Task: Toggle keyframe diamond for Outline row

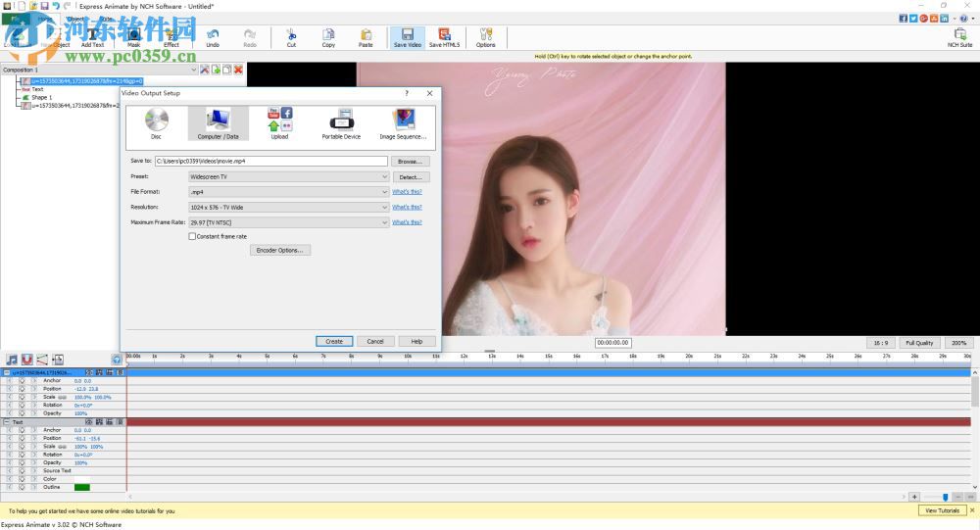Action: pyautogui.click(x=22, y=487)
